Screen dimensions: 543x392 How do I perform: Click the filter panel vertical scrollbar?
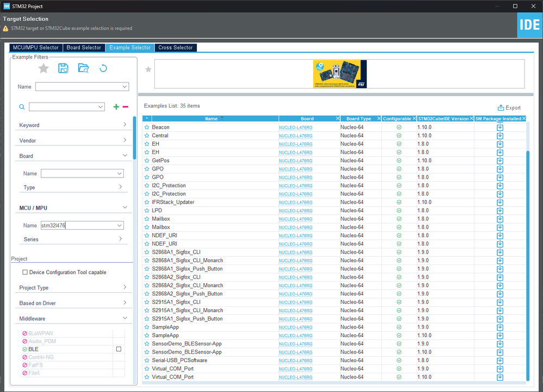(x=134, y=138)
